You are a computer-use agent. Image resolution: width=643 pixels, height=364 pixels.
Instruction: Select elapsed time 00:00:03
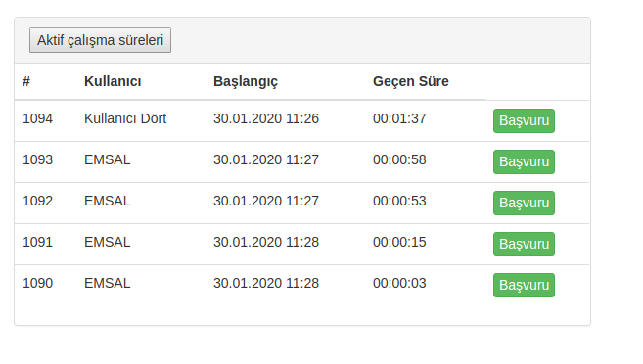click(x=399, y=283)
